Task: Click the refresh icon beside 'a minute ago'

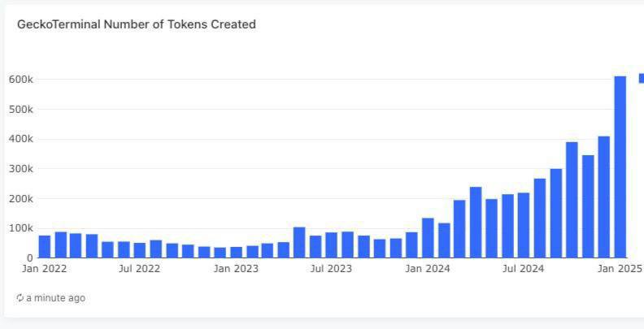Action: [x=20, y=298]
